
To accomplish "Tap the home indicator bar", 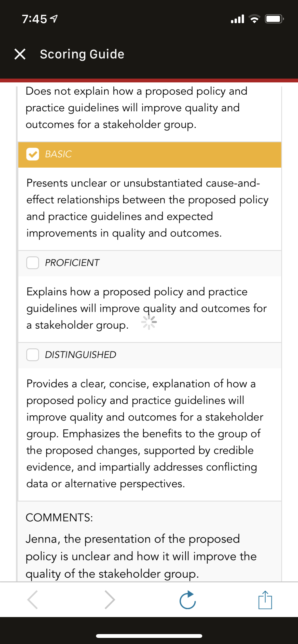I will click(x=149, y=636).
